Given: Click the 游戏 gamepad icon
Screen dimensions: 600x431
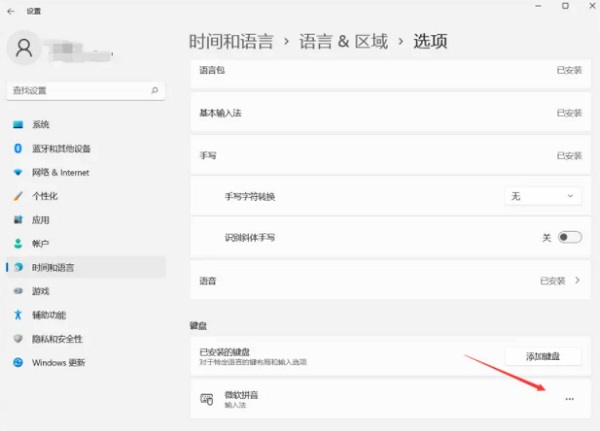Looking at the screenshot, I should coord(18,291).
